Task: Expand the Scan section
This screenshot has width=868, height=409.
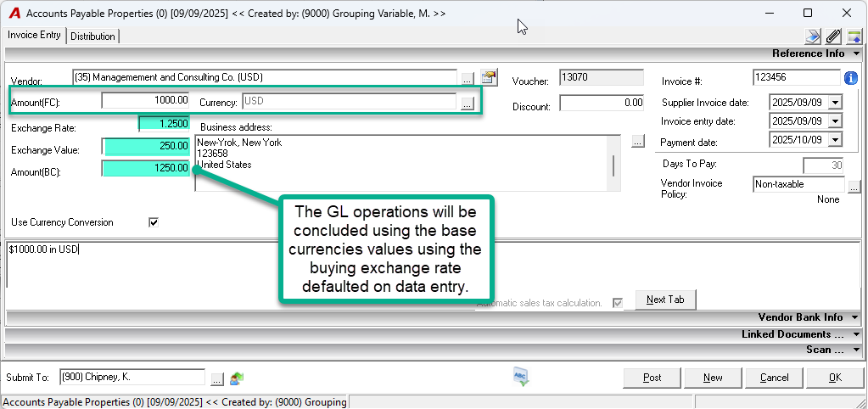Action: click(856, 350)
